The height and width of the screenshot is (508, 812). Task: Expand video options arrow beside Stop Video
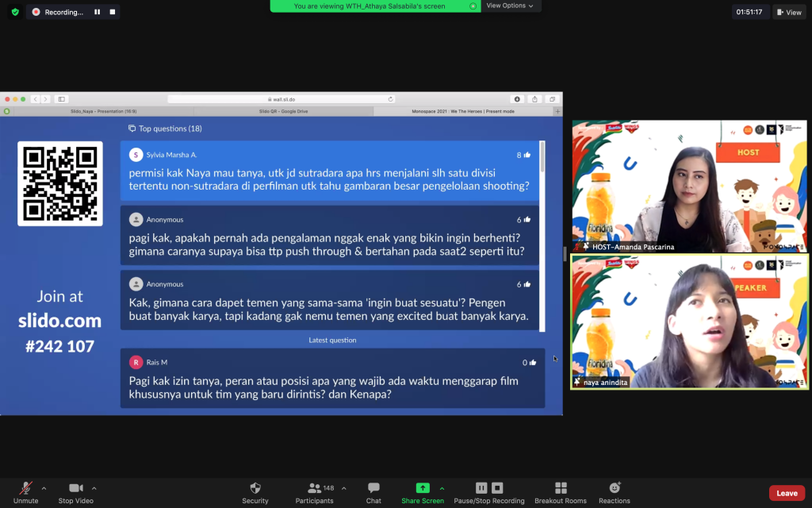coord(94,488)
